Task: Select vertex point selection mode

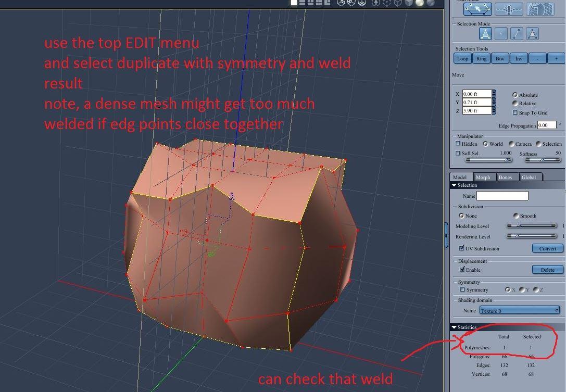Action: [501, 33]
